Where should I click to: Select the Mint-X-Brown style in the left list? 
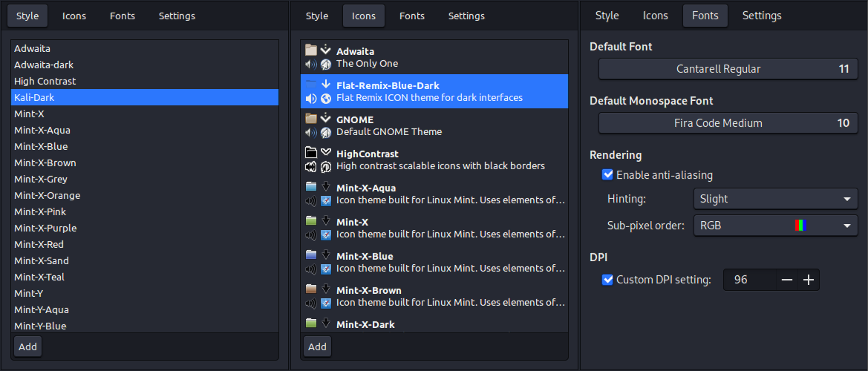coord(145,162)
